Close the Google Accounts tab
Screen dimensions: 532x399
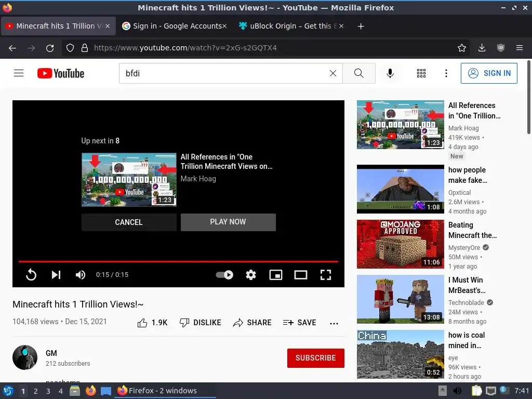[224, 26]
